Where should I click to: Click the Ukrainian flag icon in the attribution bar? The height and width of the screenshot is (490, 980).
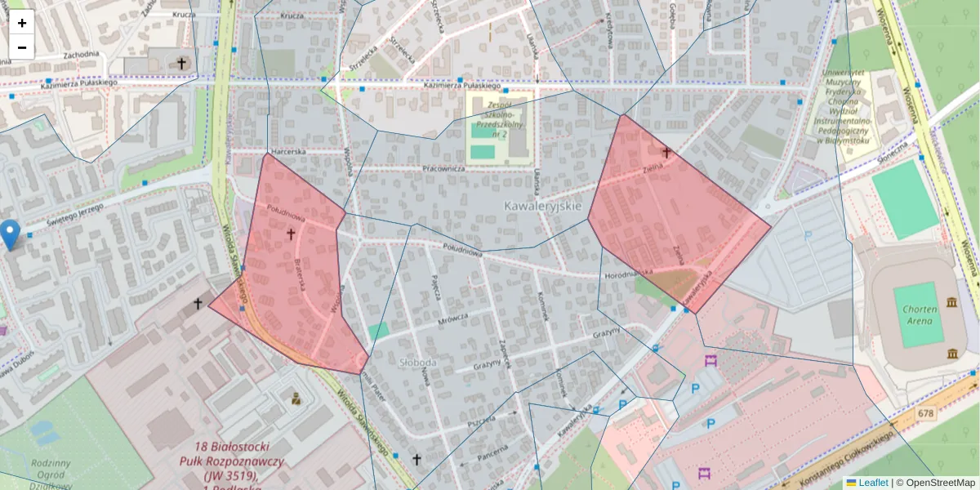point(852,482)
